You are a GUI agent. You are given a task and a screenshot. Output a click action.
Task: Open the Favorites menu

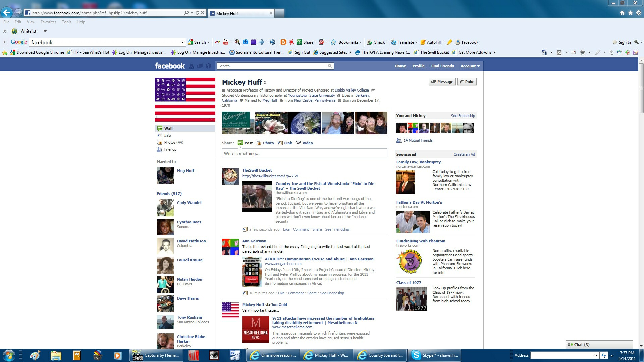point(48,22)
